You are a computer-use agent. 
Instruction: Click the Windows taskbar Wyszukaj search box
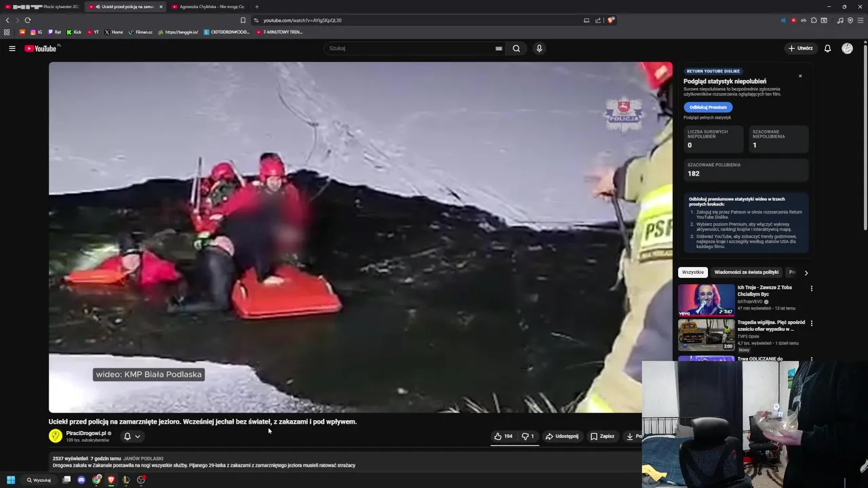pyautogui.click(x=38, y=480)
